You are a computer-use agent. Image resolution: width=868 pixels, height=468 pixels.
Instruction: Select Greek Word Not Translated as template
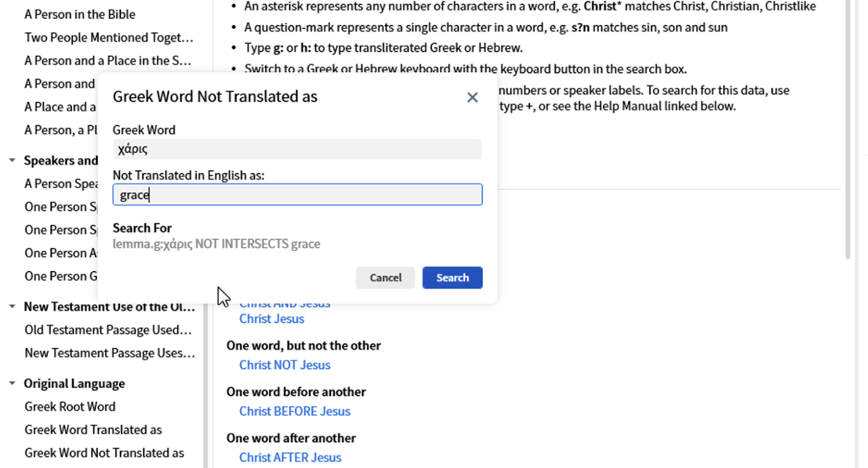(104, 453)
